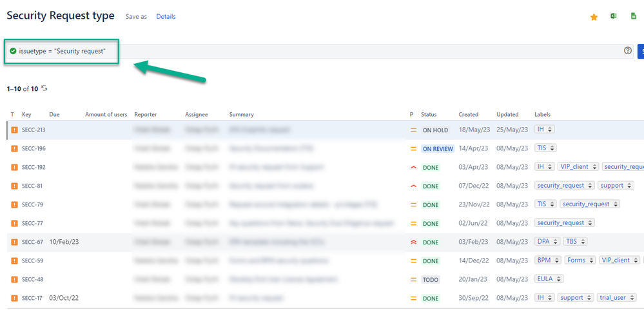
Task: Click medium priority icon on SECC-48
Action: [x=414, y=279]
